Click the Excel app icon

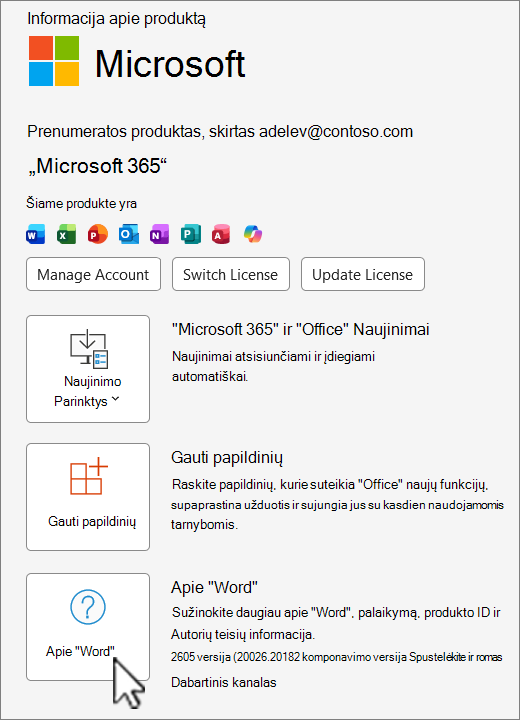click(x=67, y=234)
